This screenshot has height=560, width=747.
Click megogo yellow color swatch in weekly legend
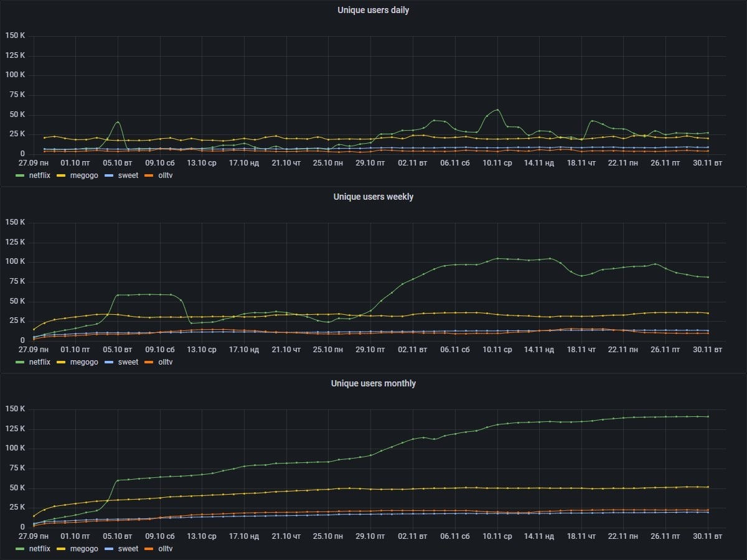[x=61, y=362]
